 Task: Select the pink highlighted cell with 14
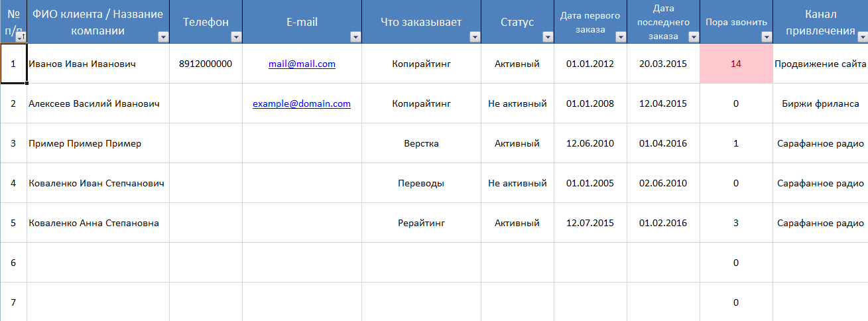click(x=736, y=64)
